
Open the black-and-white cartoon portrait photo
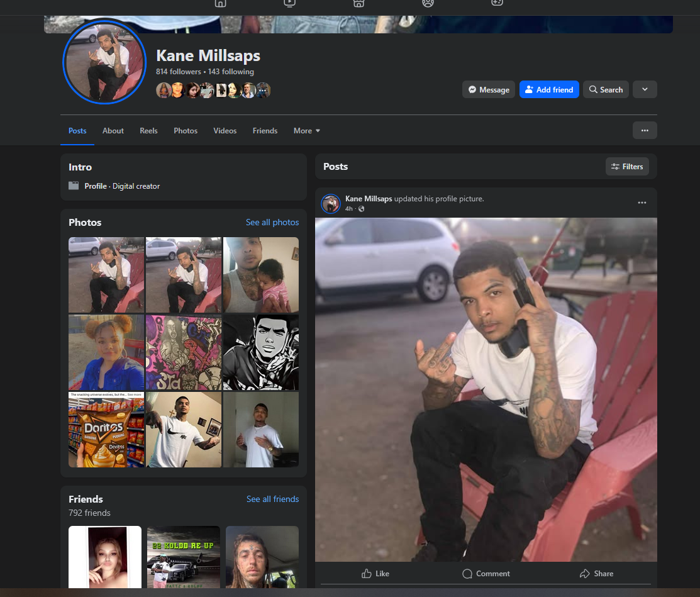(261, 352)
